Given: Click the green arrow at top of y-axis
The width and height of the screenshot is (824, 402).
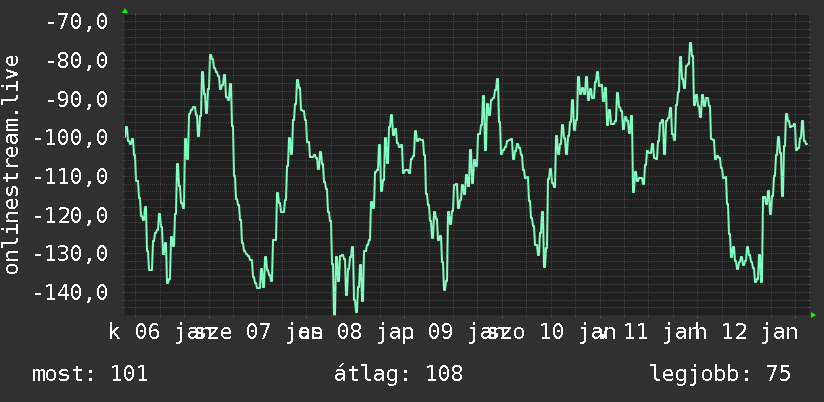Looking at the screenshot, I should pos(125,11).
